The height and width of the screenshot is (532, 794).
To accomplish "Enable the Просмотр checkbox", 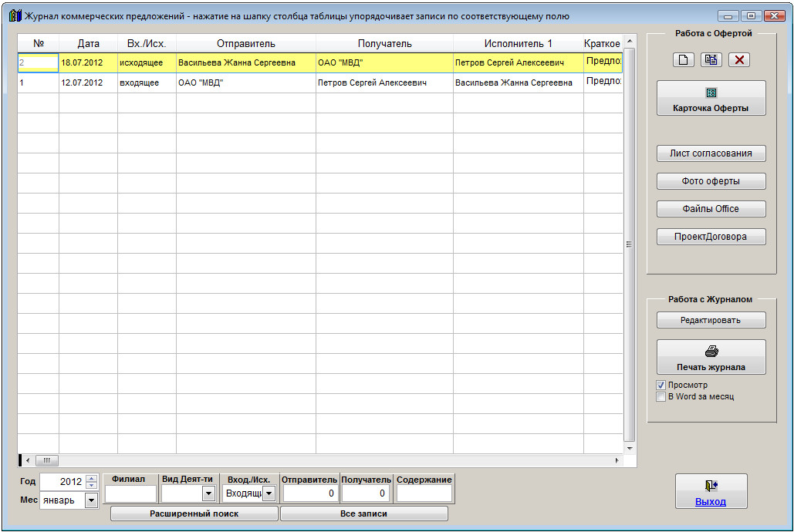I will 661,385.
